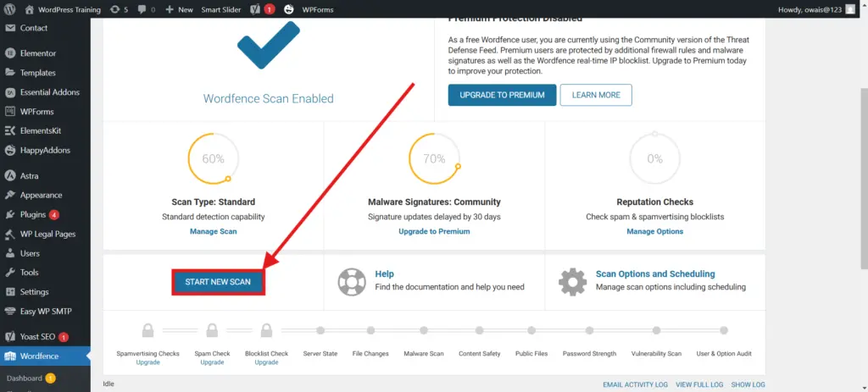This screenshot has height=392, width=868.
Task: Click the Malware Scan stage dot
Action: point(424,331)
